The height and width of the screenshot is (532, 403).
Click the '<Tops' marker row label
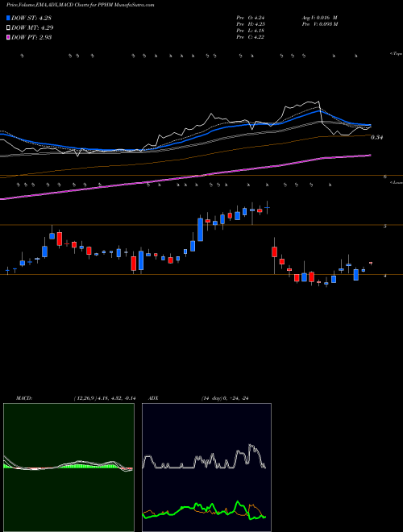coord(396,54)
